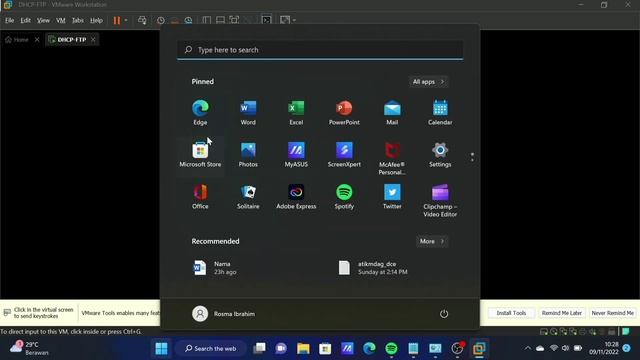The image size is (640, 360).
Task: Click Search the web on taskbar
Action: [211, 348]
